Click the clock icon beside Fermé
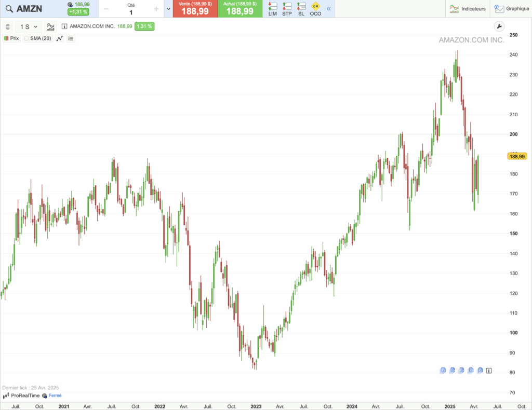Screen dimensions: 532x410 [x=45, y=396]
